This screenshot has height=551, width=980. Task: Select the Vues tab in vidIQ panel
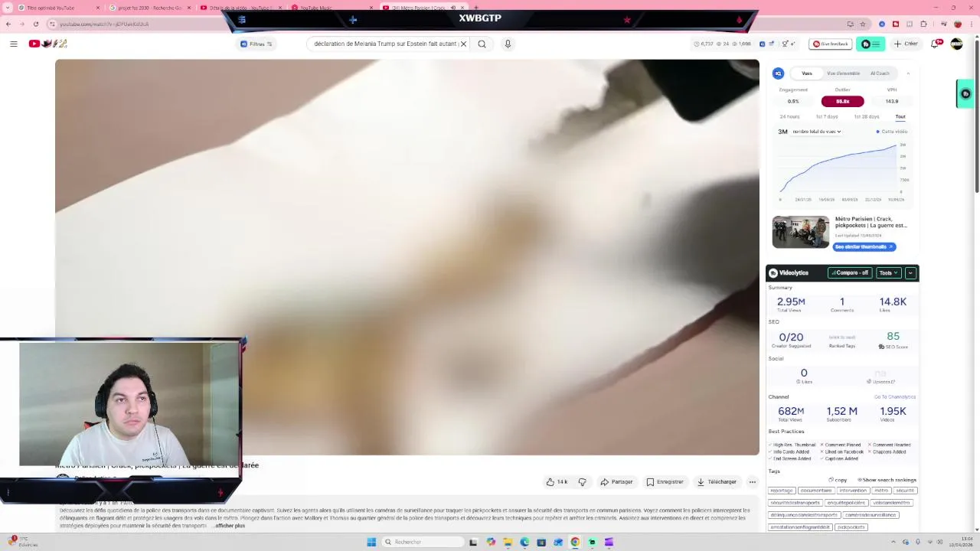click(806, 73)
